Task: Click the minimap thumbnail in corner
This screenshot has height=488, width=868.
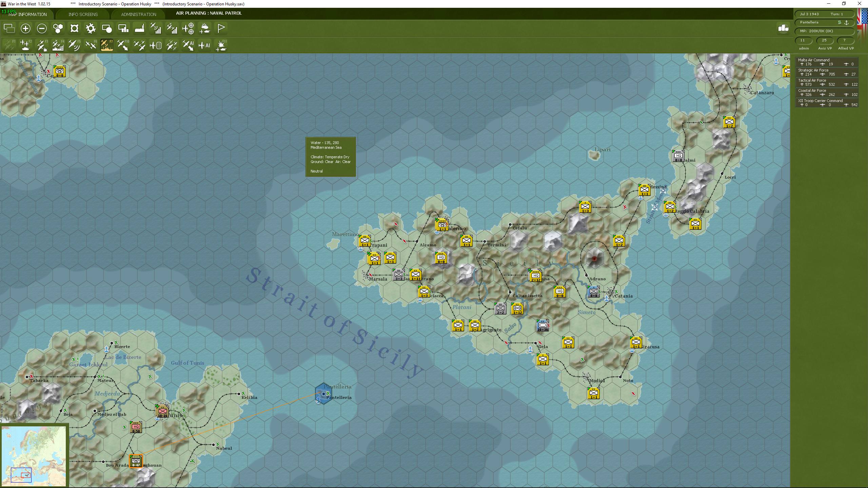Action: [34, 456]
